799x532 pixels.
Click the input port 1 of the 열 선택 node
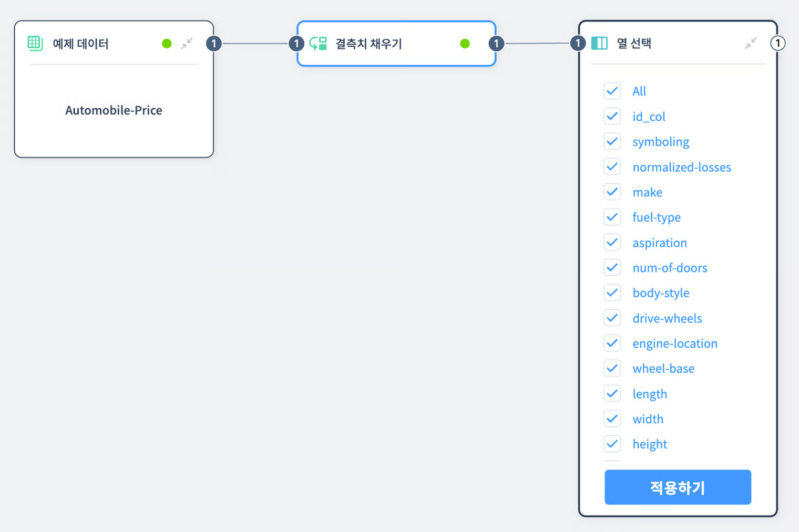click(578, 44)
